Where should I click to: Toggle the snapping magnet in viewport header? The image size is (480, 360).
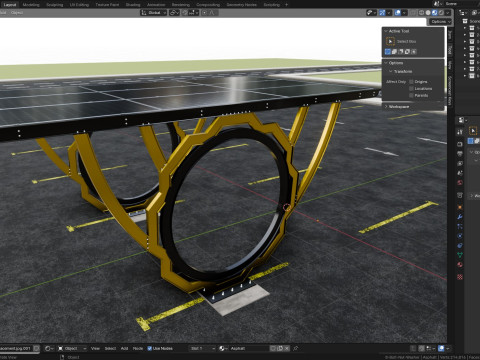pos(185,13)
